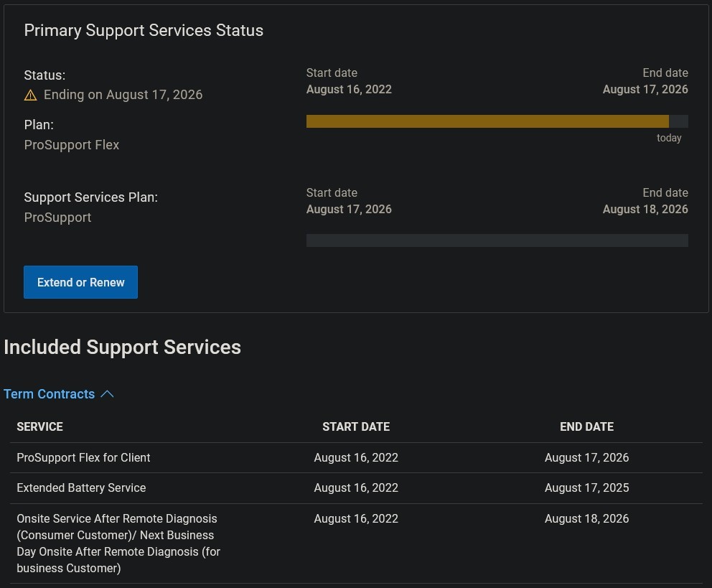Image resolution: width=712 pixels, height=588 pixels.
Task: Click Extended Battery Service start date
Action: coord(356,487)
